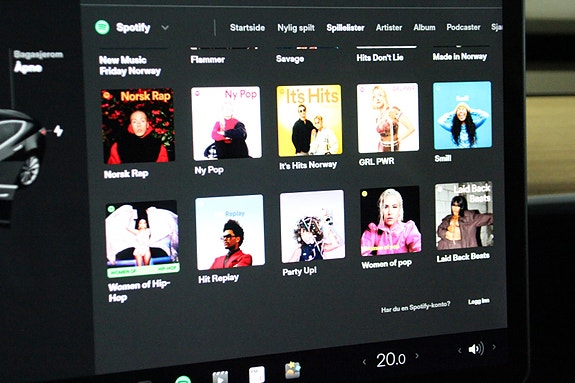Tap the speaker volume icon

(476, 349)
